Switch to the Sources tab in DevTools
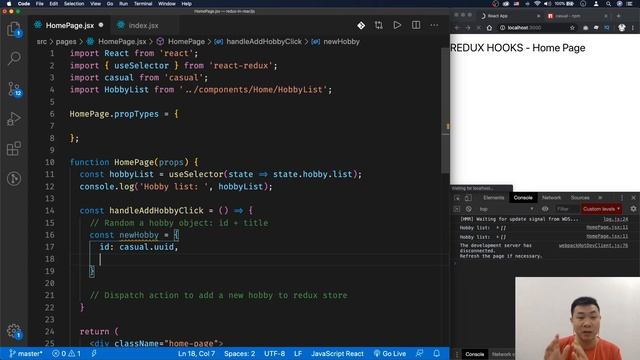The height and width of the screenshot is (360, 640). coord(580,198)
